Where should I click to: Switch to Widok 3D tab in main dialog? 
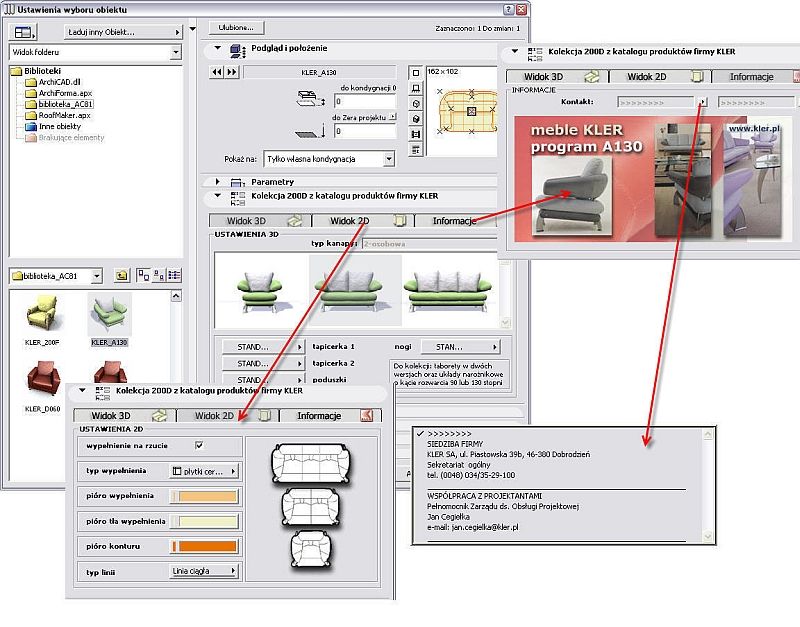point(259,221)
